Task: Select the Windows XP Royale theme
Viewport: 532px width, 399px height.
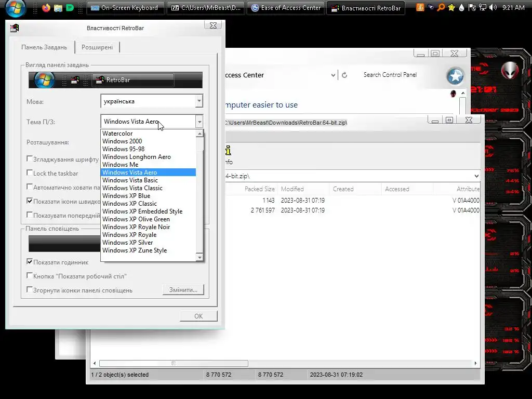Action: click(x=148, y=235)
